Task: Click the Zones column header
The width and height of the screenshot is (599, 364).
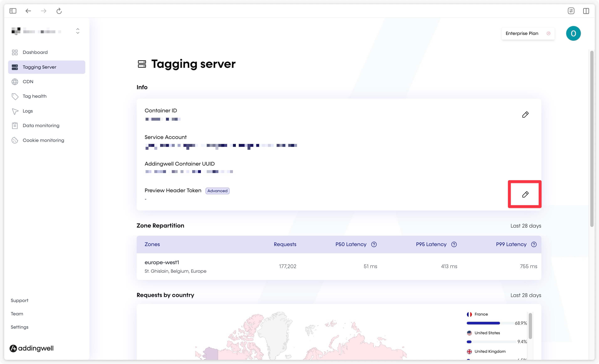Action: click(x=152, y=244)
